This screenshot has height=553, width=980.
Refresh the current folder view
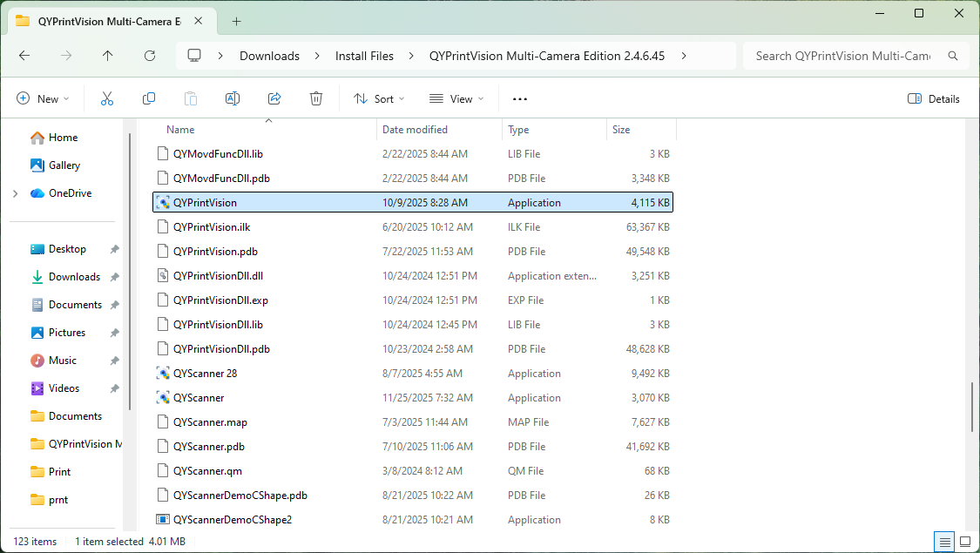pos(150,56)
